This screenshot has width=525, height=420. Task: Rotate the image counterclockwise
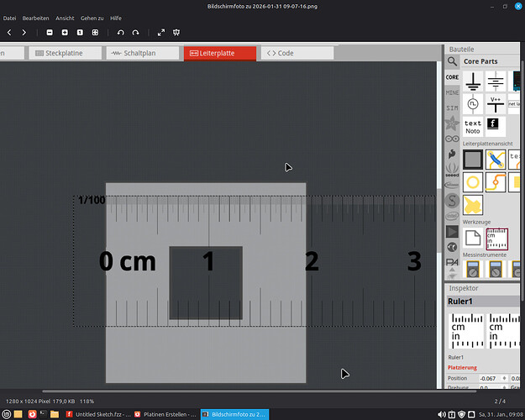click(x=121, y=32)
